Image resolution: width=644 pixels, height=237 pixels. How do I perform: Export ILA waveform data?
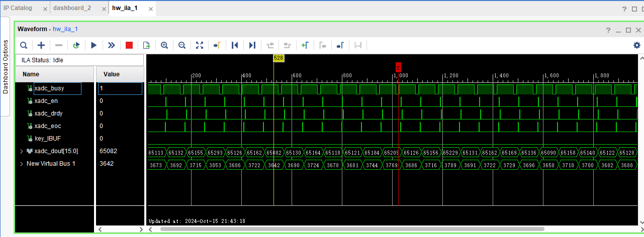tap(146, 45)
